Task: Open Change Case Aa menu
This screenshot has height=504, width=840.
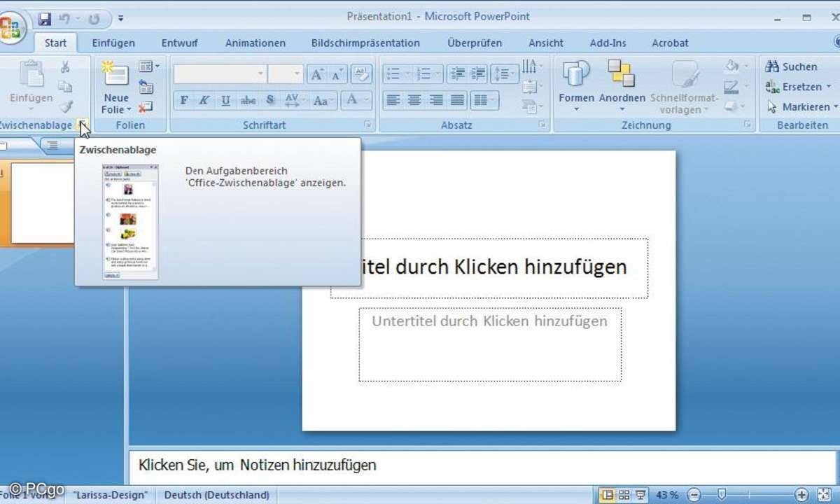Action: tap(323, 100)
